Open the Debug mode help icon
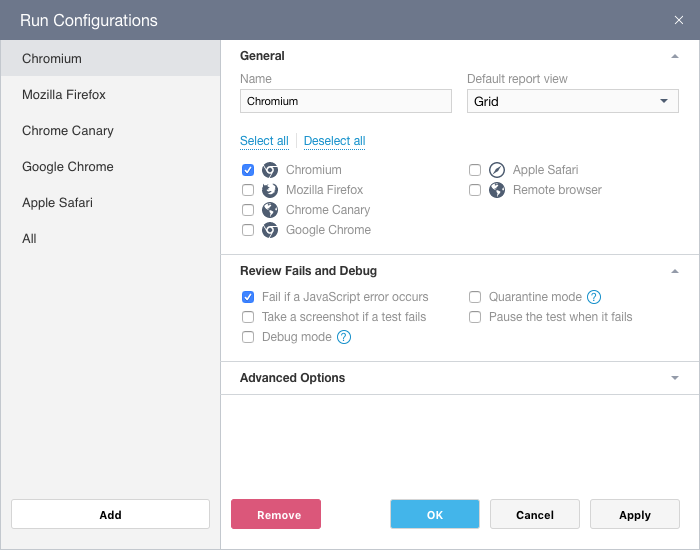This screenshot has width=700, height=550. (x=344, y=337)
